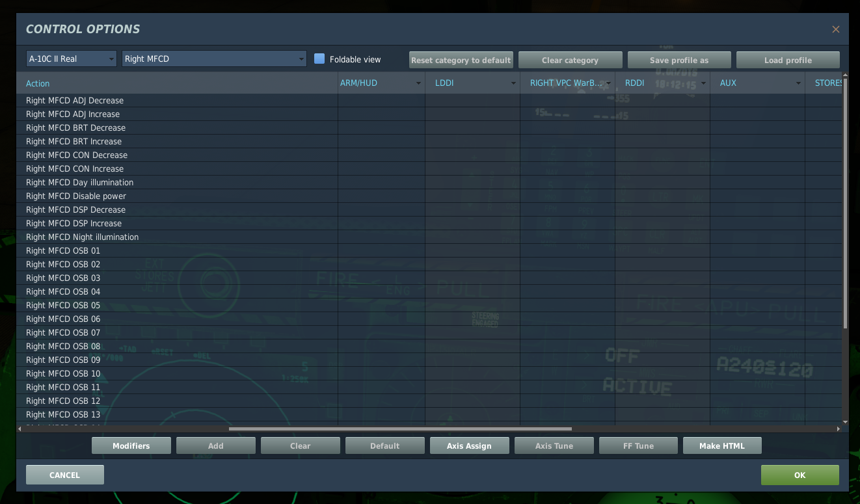Open the Modifiers panel
This screenshot has height=504, width=860.
coord(131,446)
